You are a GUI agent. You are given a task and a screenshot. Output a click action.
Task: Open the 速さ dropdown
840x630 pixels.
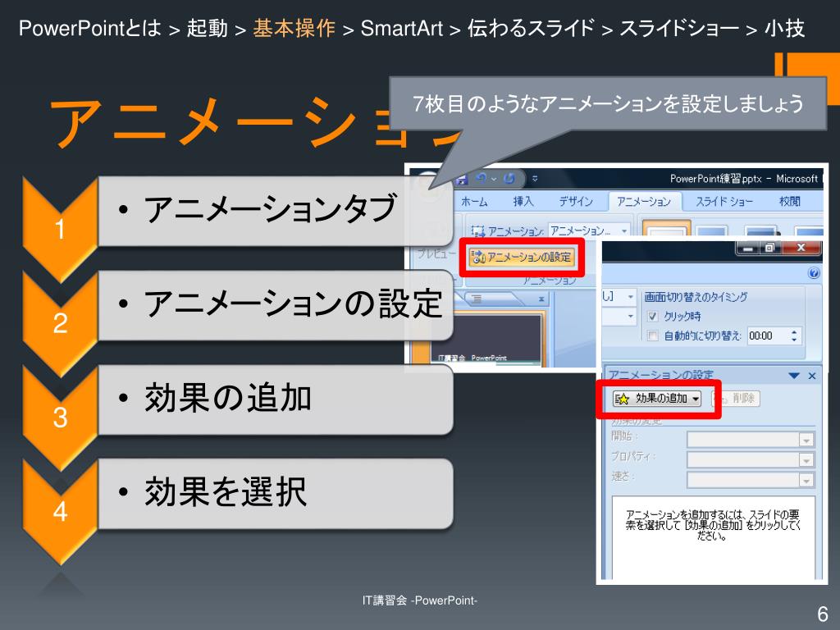751,479
